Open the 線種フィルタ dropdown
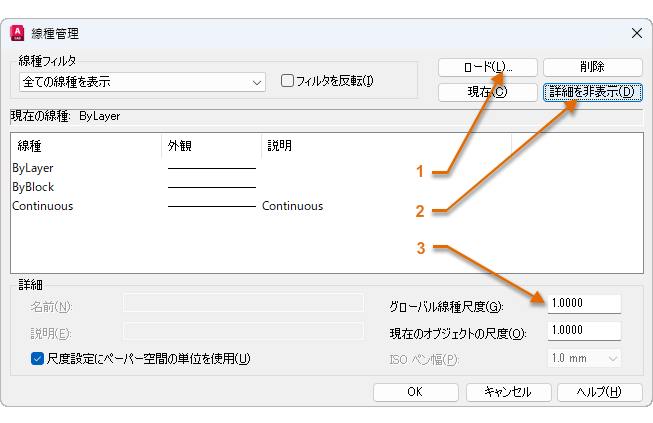This screenshot has height=423, width=653. 142,81
